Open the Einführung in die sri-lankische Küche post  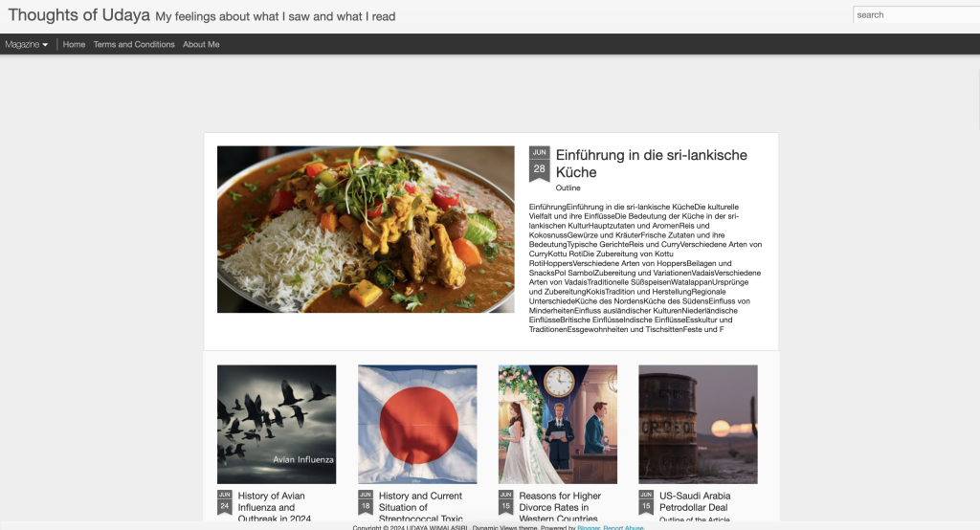(651, 164)
